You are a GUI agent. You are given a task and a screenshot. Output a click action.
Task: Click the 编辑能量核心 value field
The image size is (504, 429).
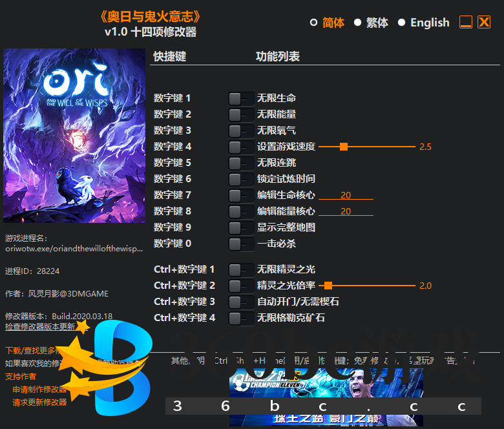click(x=346, y=211)
